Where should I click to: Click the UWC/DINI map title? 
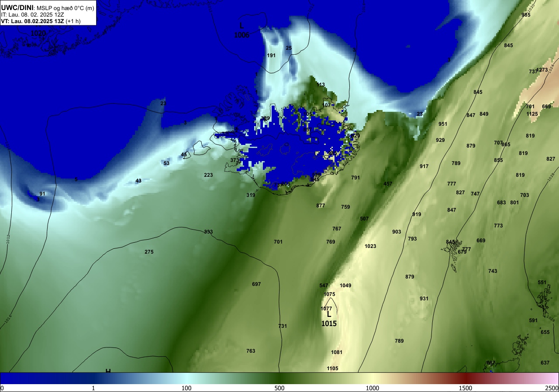click(17, 7)
